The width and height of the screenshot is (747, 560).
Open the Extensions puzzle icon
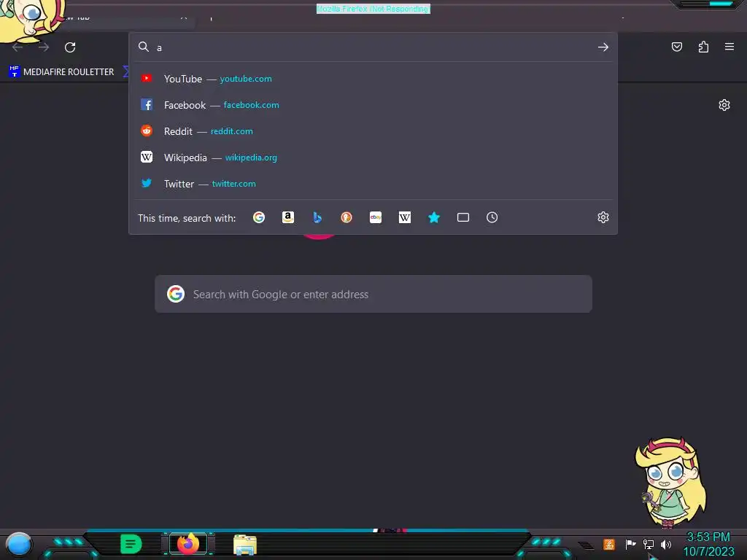tap(703, 47)
